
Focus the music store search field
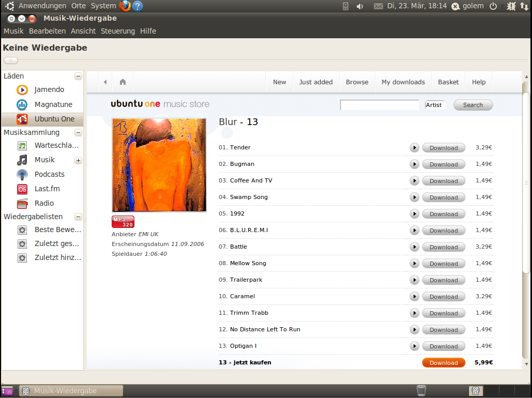click(379, 105)
